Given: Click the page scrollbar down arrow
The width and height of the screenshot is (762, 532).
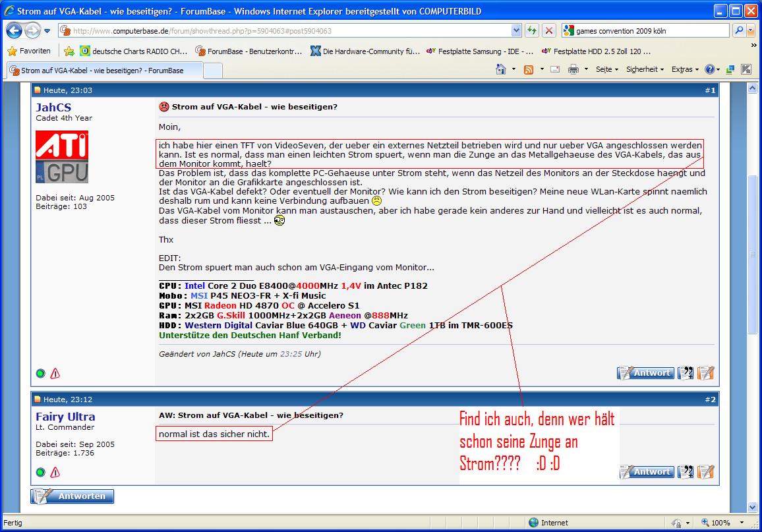Looking at the screenshot, I should tap(752, 507).
